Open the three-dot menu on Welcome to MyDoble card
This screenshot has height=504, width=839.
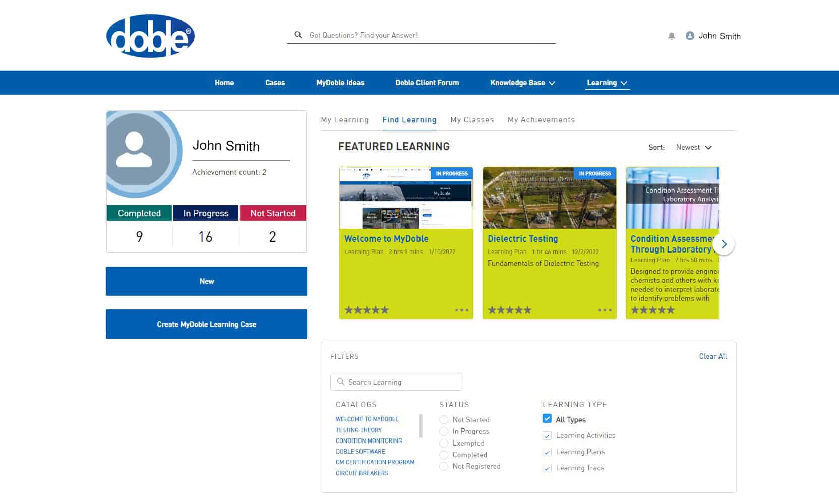tap(462, 310)
